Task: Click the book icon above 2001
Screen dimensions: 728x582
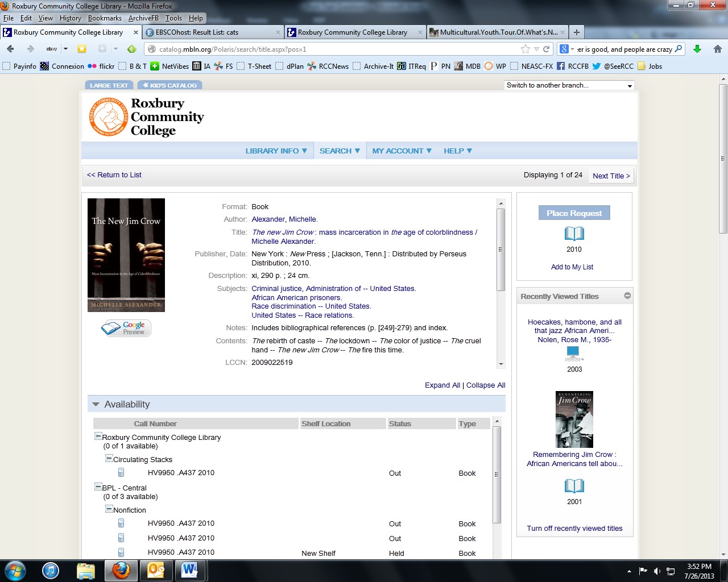Action: (574, 485)
